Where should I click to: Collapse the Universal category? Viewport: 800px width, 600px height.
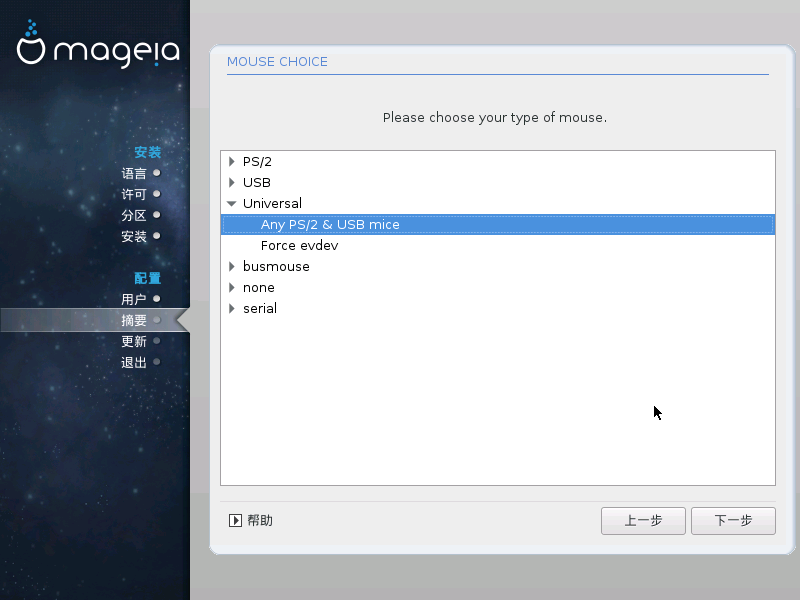point(232,204)
